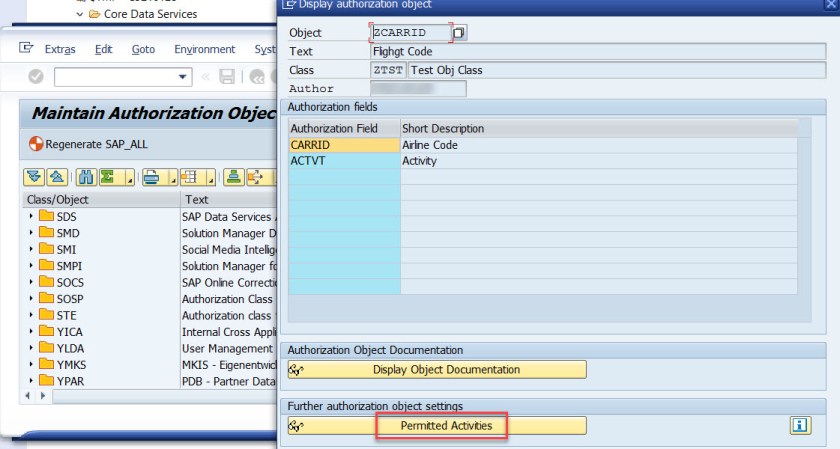Screen dimensions: 840x449
Task: Select the YLDA tree row
Action: coord(149,348)
